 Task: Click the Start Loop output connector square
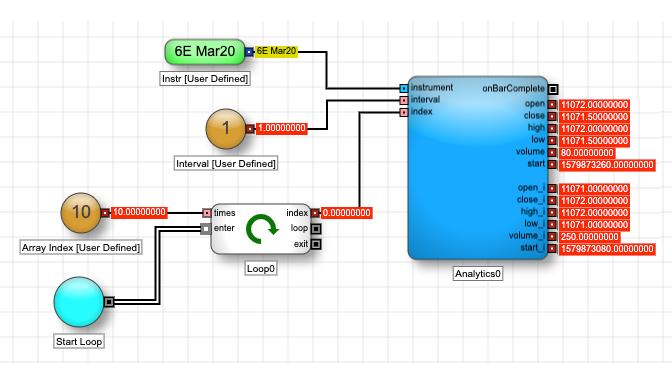click(109, 302)
